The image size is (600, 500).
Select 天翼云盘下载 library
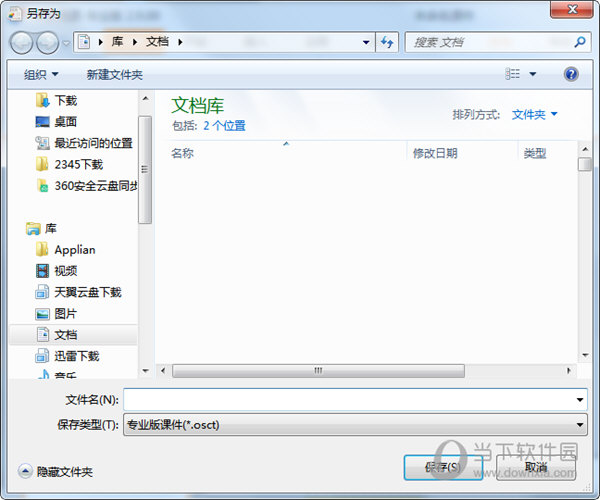coord(88,292)
